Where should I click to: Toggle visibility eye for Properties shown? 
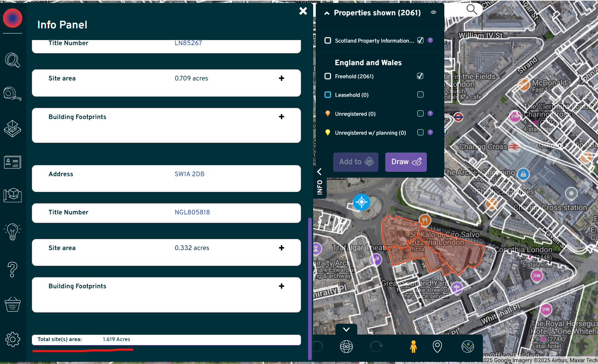[x=433, y=12]
